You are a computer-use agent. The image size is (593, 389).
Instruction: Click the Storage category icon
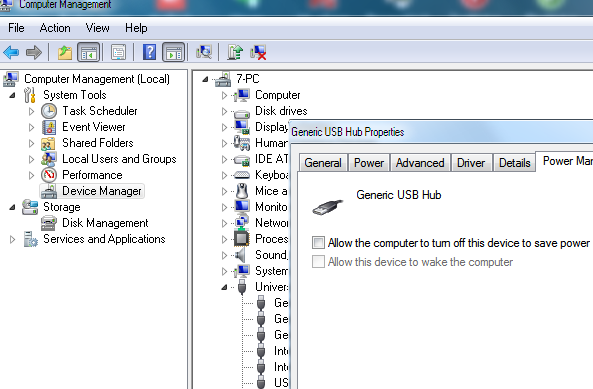30,207
